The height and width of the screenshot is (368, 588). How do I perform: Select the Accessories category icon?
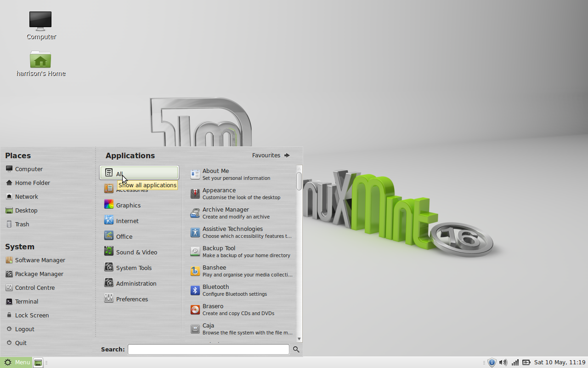pos(109,188)
